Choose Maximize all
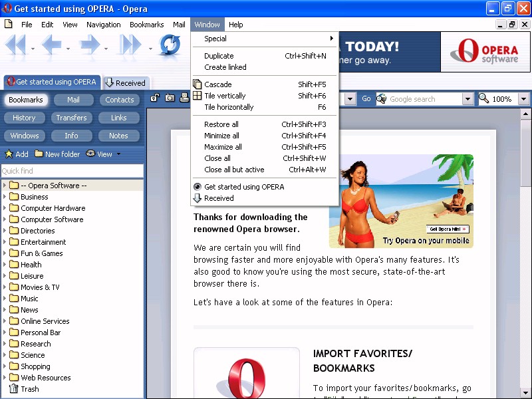Viewport: 532px width, 399px height. [265, 147]
